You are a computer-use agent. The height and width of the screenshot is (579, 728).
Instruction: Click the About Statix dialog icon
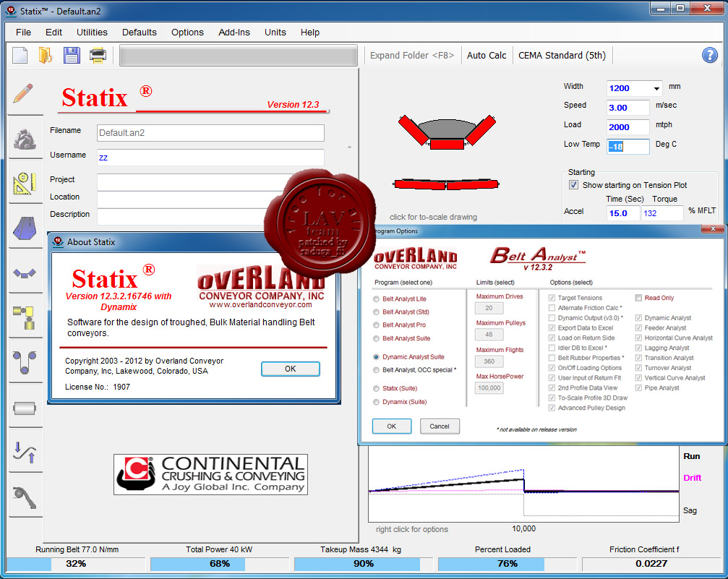coord(58,241)
